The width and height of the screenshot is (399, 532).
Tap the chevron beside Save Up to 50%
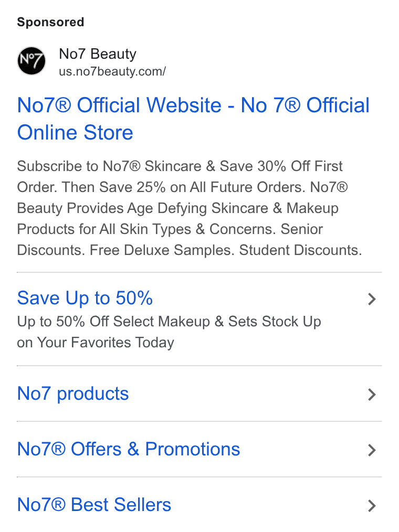(x=372, y=299)
